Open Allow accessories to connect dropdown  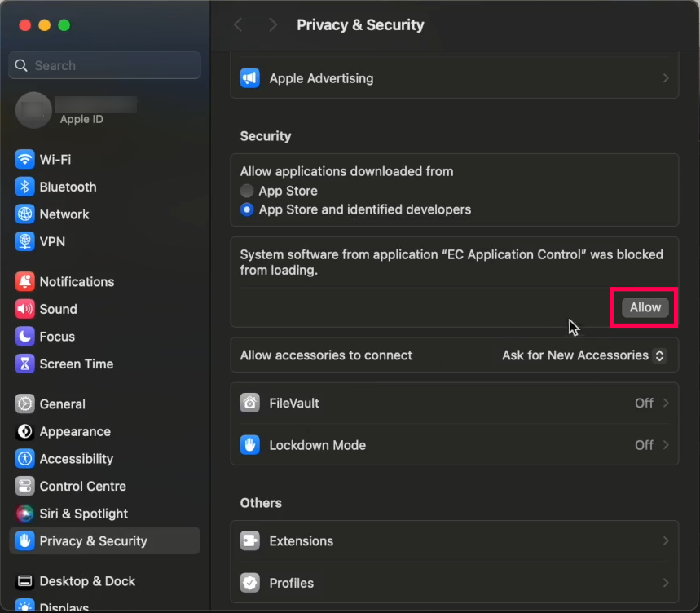[583, 355]
